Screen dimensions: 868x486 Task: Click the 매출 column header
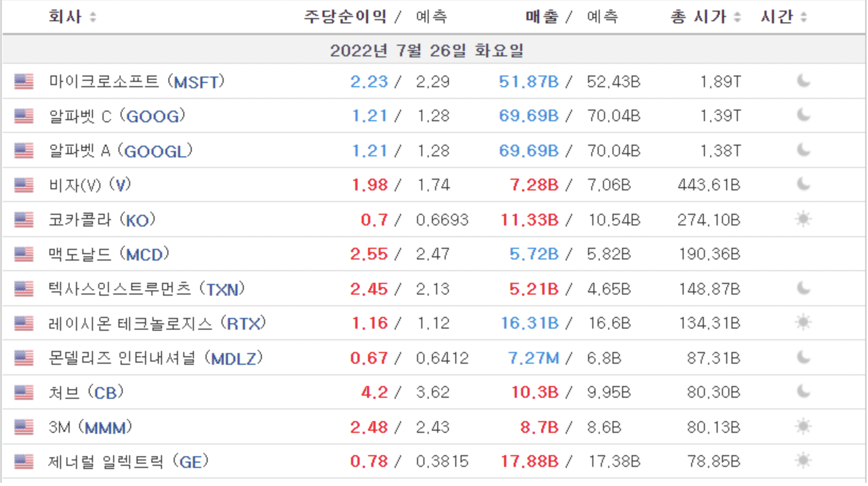pos(542,17)
